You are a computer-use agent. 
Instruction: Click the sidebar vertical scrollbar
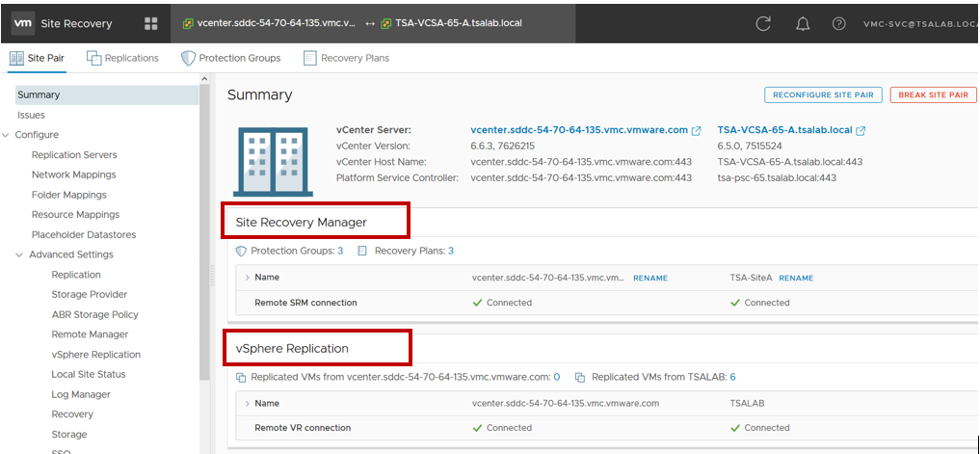(x=204, y=241)
